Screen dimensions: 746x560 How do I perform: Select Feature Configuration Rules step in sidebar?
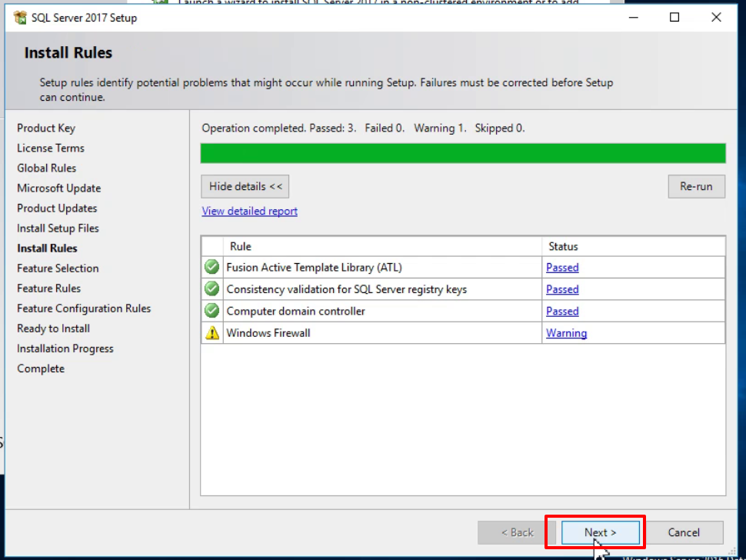(x=84, y=308)
